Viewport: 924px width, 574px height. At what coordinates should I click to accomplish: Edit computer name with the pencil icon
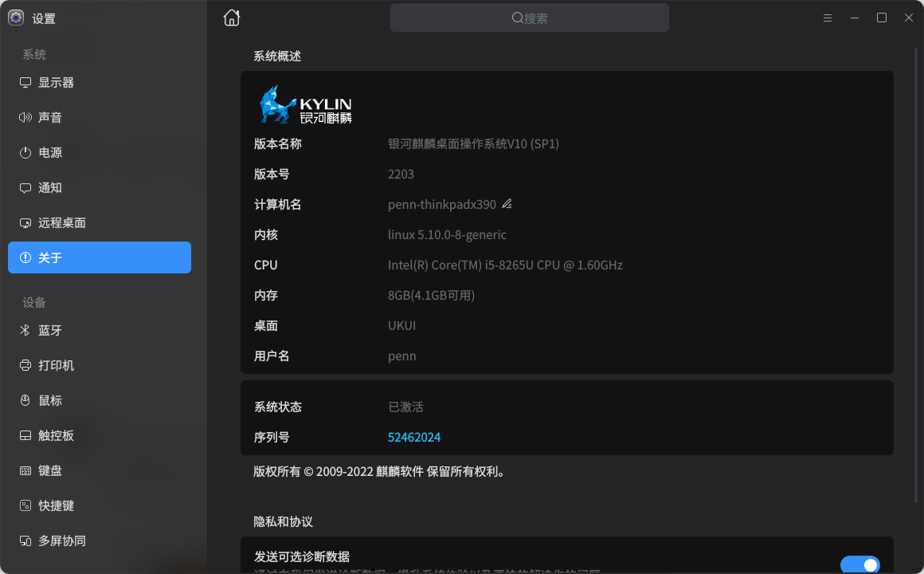point(507,204)
